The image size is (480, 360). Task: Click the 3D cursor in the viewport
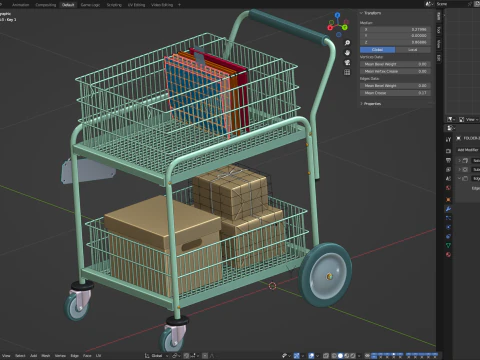[x=272, y=286]
